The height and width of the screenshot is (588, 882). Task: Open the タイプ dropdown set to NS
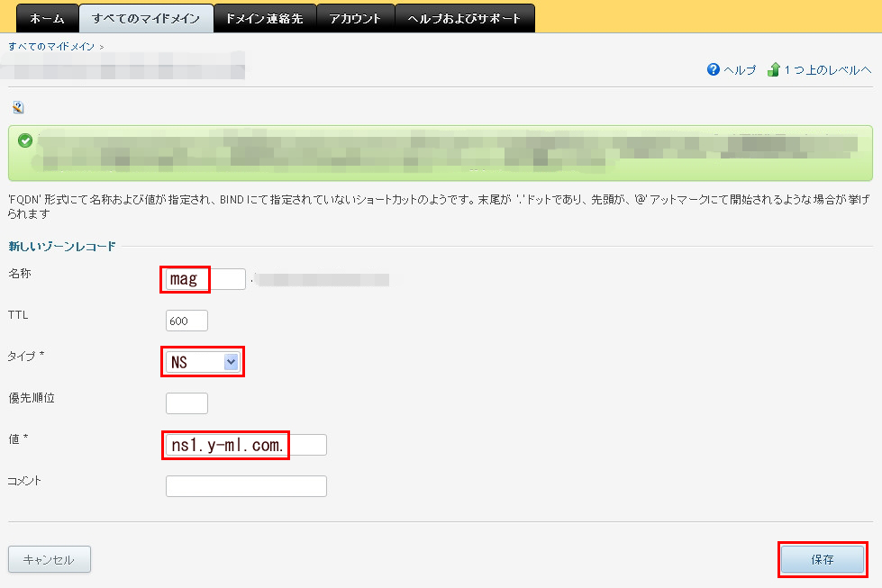pyautogui.click(x=203, y=362)
